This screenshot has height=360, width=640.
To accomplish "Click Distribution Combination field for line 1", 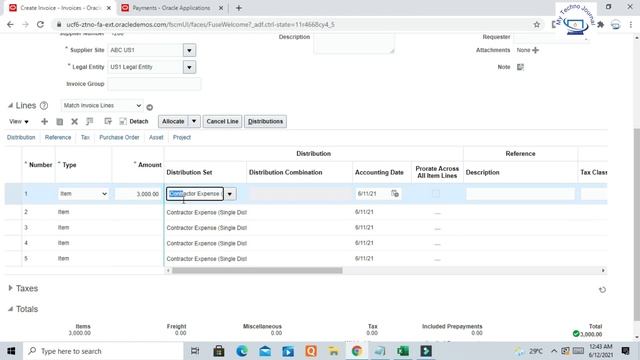I will 299,194.
